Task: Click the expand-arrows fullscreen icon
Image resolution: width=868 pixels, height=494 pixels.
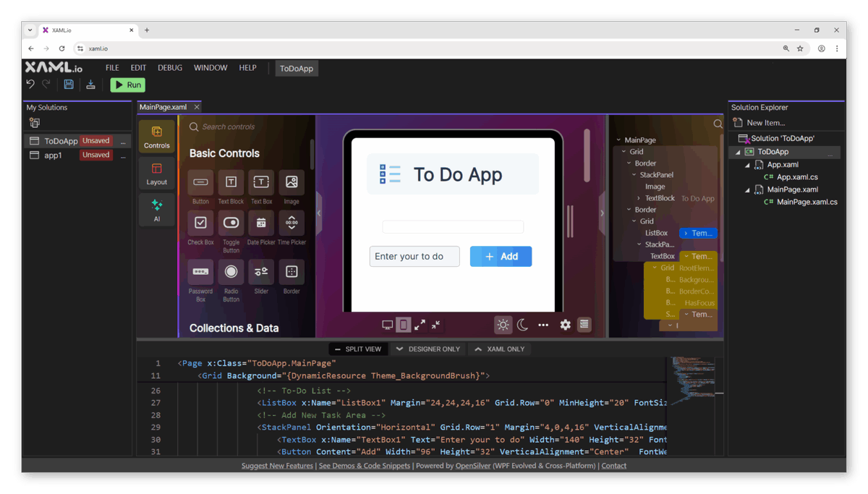Action: coord(420,325)
